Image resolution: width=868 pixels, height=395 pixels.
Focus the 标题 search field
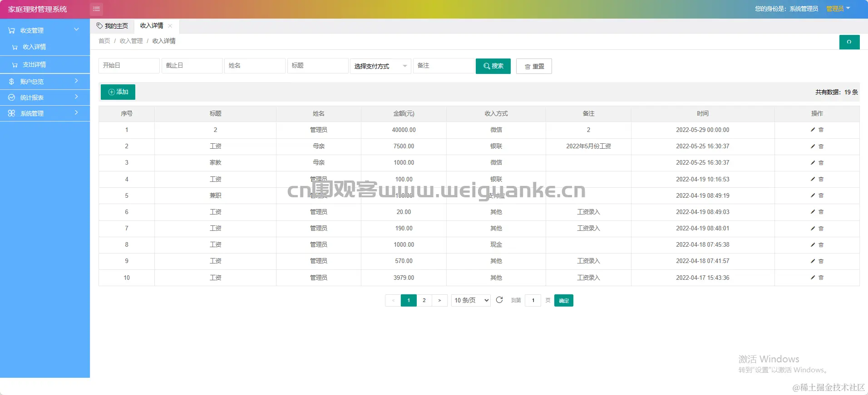point(318,66)
